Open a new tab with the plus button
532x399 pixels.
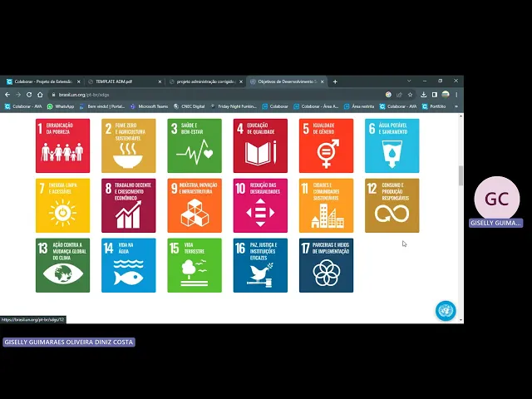point(335,81)
